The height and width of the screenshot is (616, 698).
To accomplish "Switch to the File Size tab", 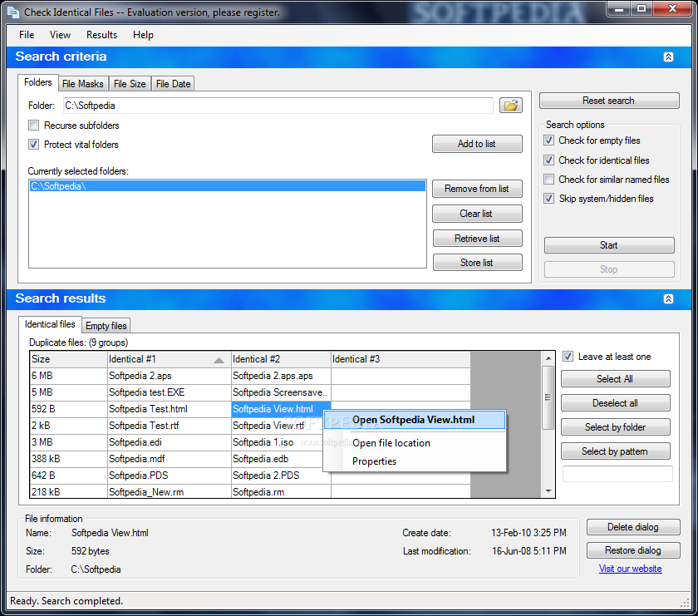I will coord(130,84).
